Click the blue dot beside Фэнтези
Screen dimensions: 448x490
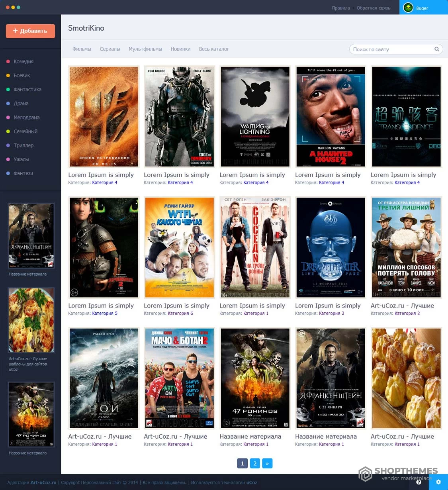pyautogui.click(x=8, y=173)
